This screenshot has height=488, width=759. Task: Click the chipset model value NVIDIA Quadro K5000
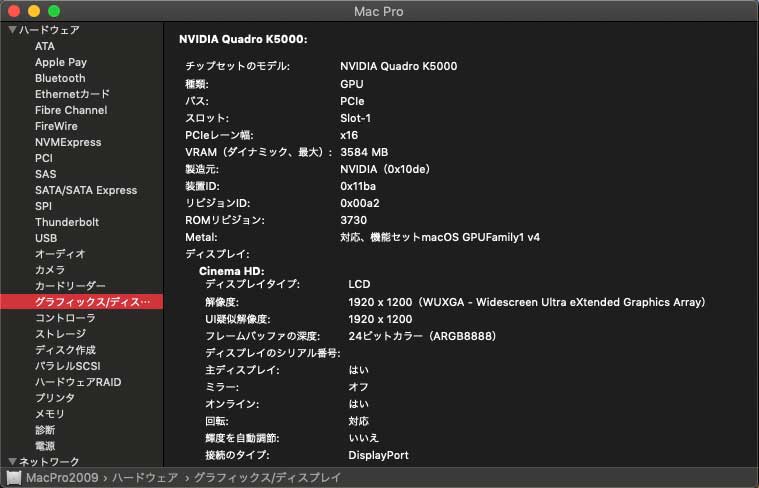click(x=398, y=66)
